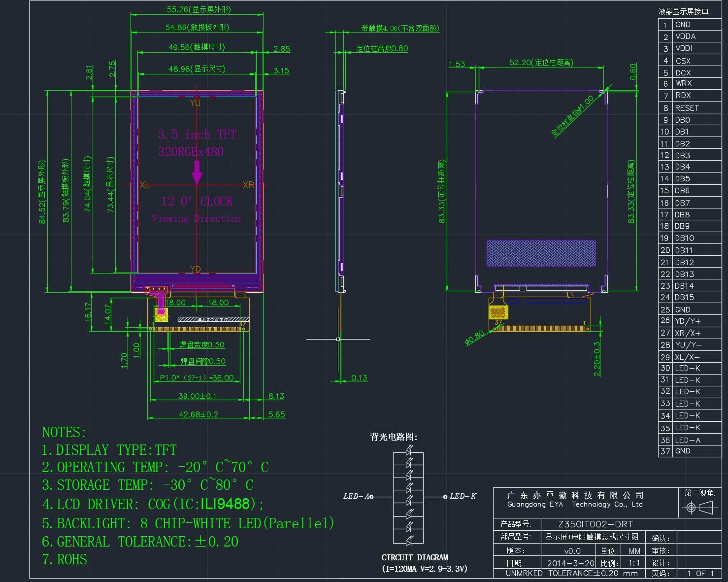The width and height of the screenshot is (728, 582).
Task: Select the '42.68±0.2' dimension
Action: tap(198, 414)
